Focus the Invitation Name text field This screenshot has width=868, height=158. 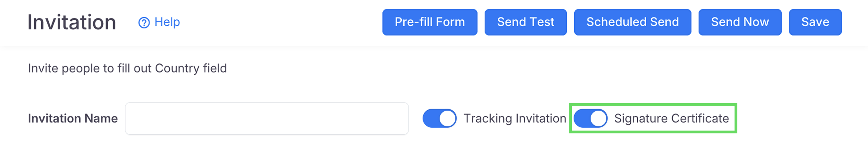(267, 119)
